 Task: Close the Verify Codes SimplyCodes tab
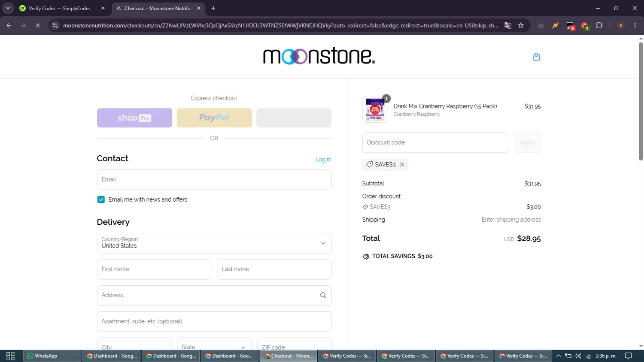[103, 8]
